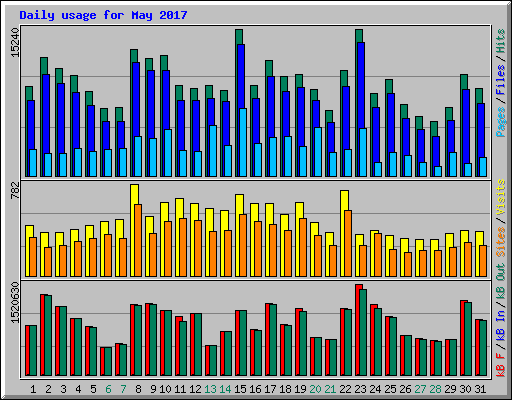Click the 1520630 kB axis value
The width and height of the screenshot is (512, 400).
coord(15,303)
